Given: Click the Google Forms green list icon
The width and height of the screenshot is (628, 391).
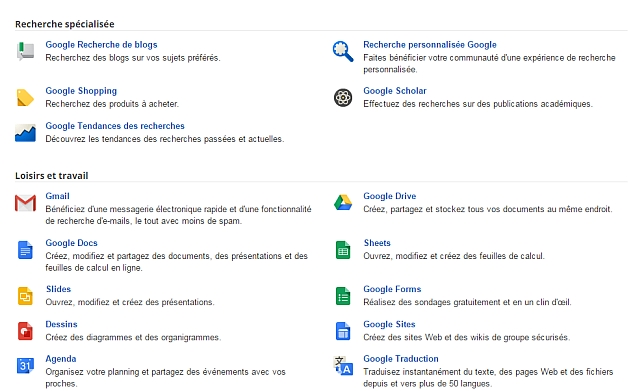Looking at the screenshot, I should click(343, 296).
